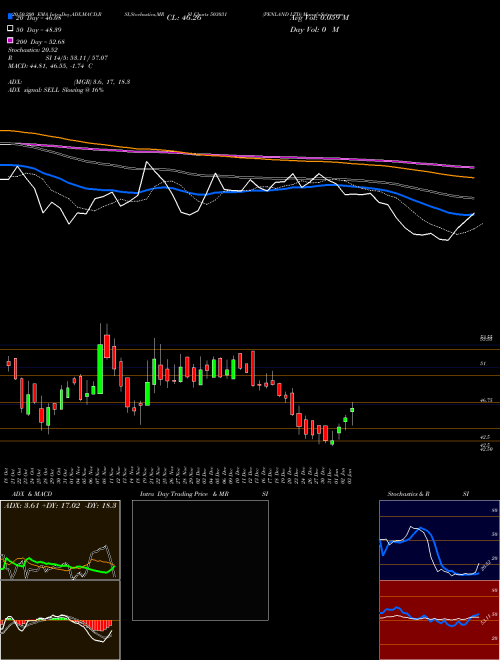Click the '51' price axis label
Screen dimensions: 500x660
[483, 363]
